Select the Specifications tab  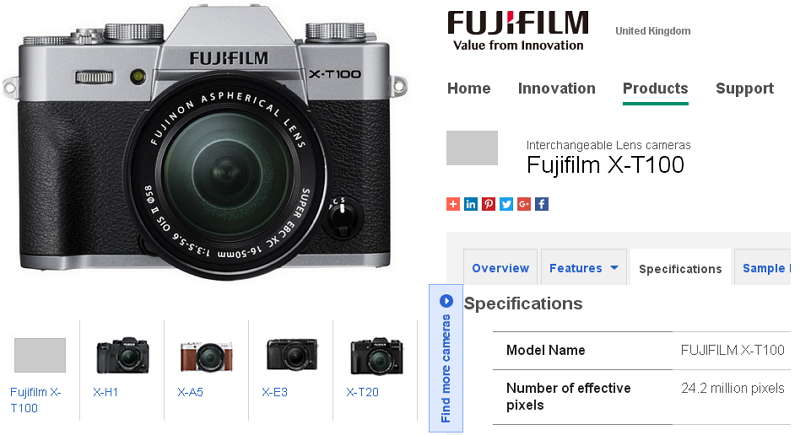[x=680, y=269]
